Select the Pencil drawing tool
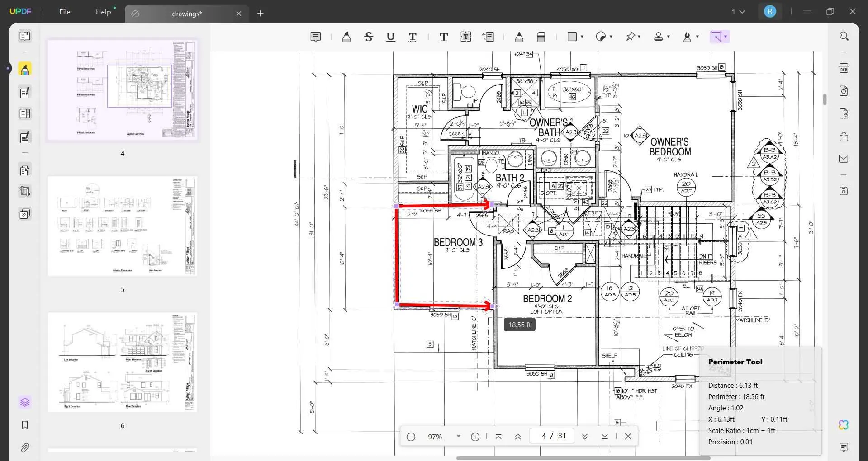This screenshot has width=868, height=461. point(519,37)
